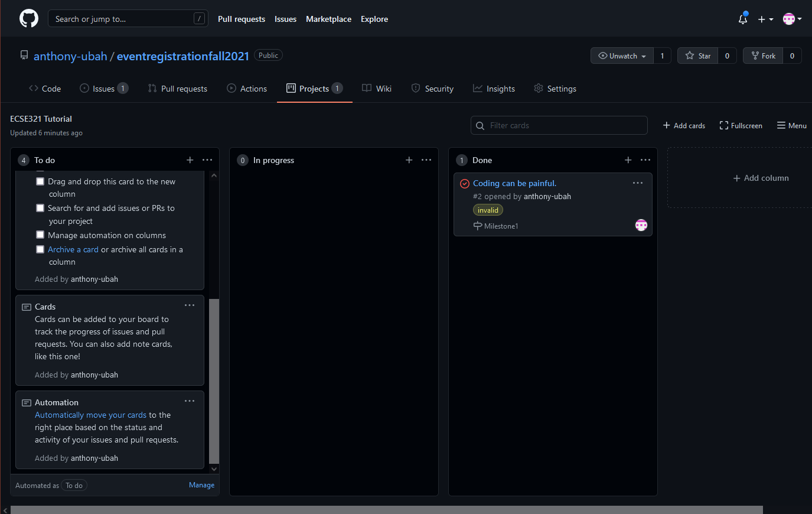Check 'Search for and add issues' checkbox
This screenshot has width=812, height=514.
click(x=40, y=208)
